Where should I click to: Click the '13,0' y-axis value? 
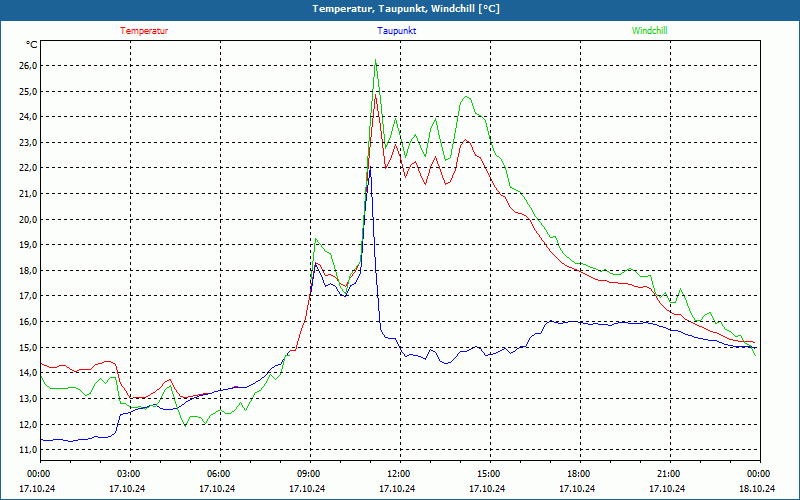coord(28,398)
